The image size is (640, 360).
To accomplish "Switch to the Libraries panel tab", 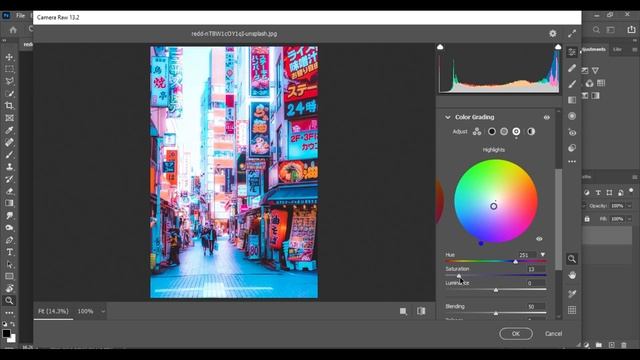I will tap(617, 49).
